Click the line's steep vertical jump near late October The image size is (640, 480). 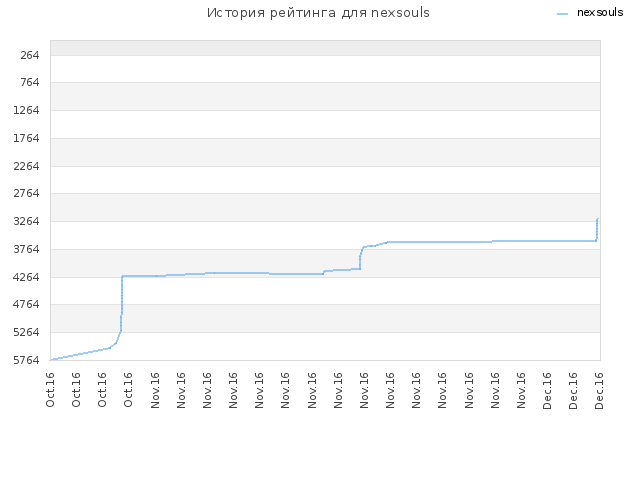coord(122,302)
